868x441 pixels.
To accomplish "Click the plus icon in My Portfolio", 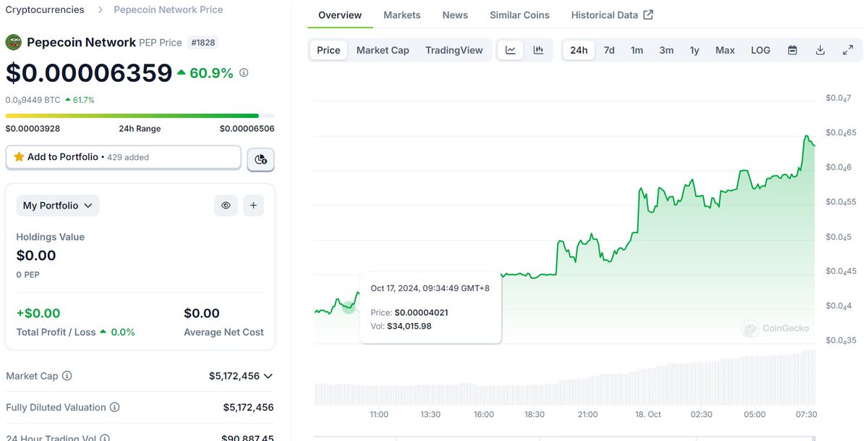I will point(253,206).
